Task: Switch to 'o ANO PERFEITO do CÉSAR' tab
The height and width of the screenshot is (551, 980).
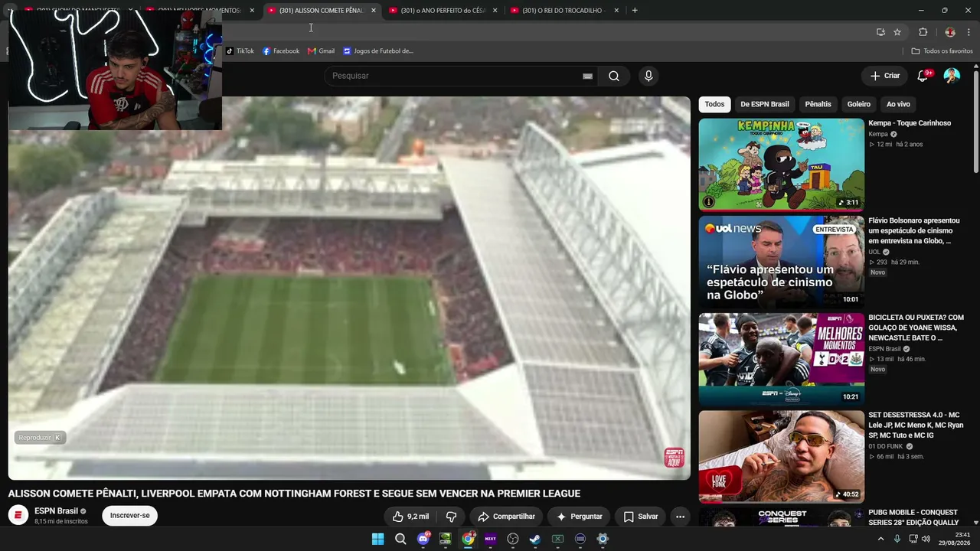Action: (x=443, y=11)
